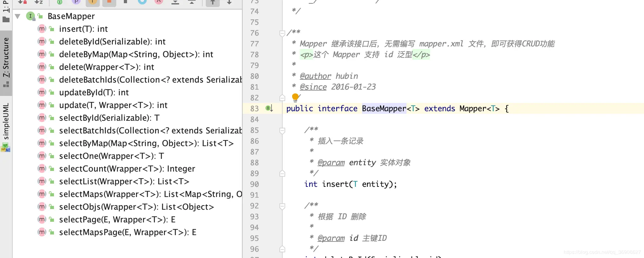Click the simpleUML sidebar icon

coord(6,147)
